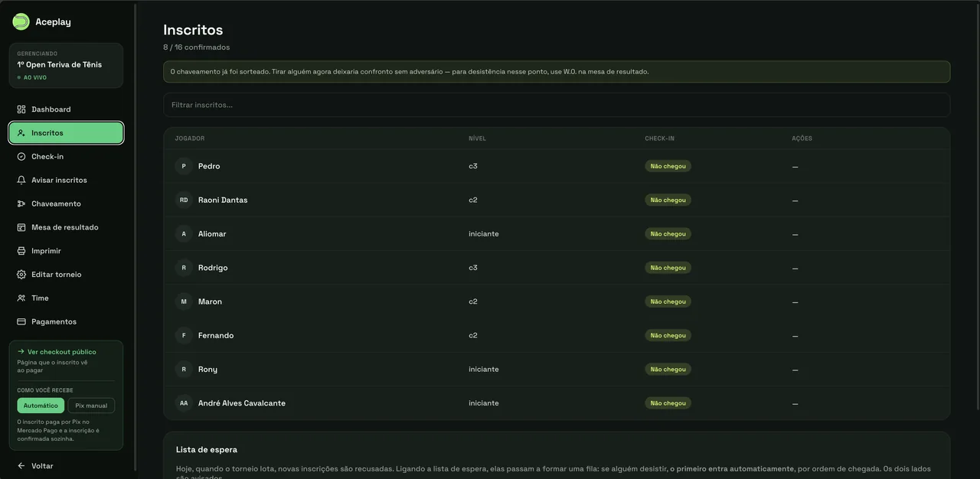Click the Inscritos person icon
The width and height of the screenshot is (980, 479).
click(x=21, y=133)
